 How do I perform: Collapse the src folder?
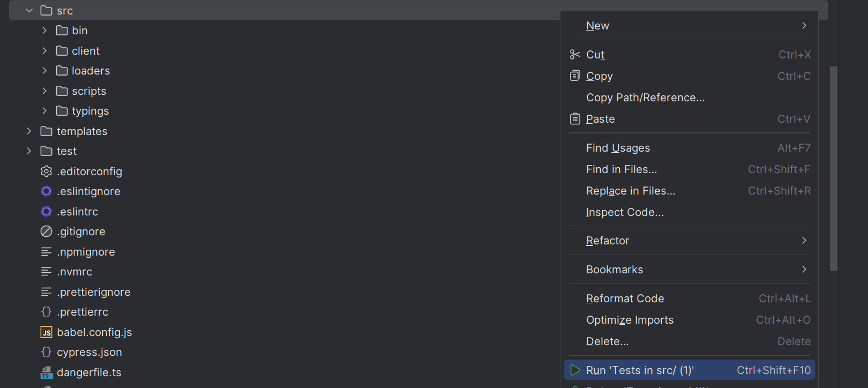tap(29, 10)
